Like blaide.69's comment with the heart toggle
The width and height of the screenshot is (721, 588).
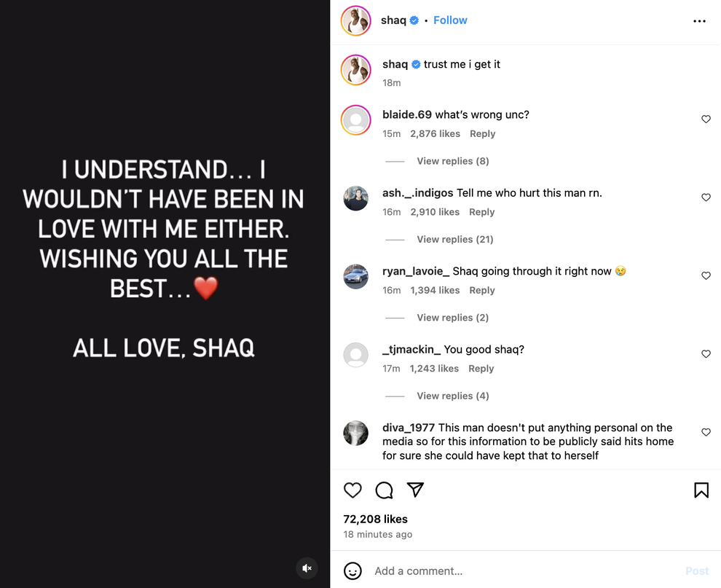(706, 119)
